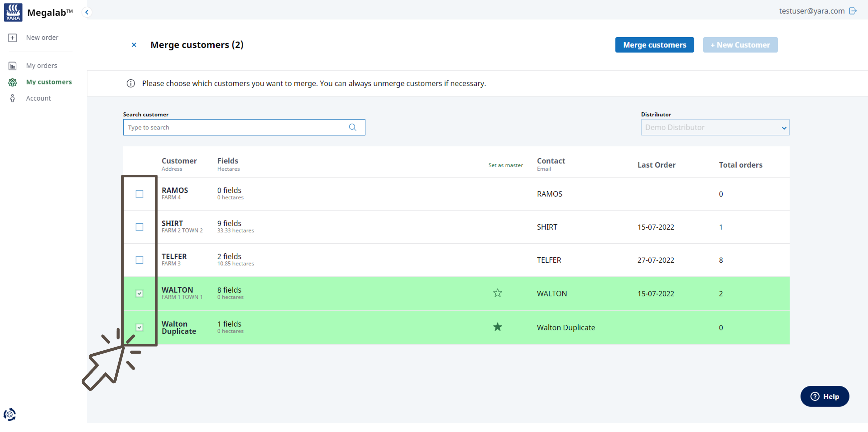This screenshot has width=868, height=432.
Task: Collapse the sidebar with the chevron button
Action: 87,12
